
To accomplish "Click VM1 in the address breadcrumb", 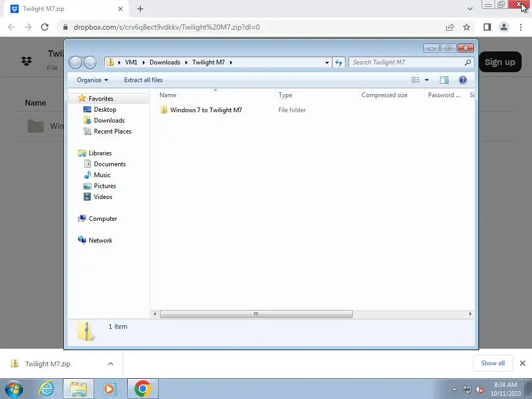I will coord(131,62).
